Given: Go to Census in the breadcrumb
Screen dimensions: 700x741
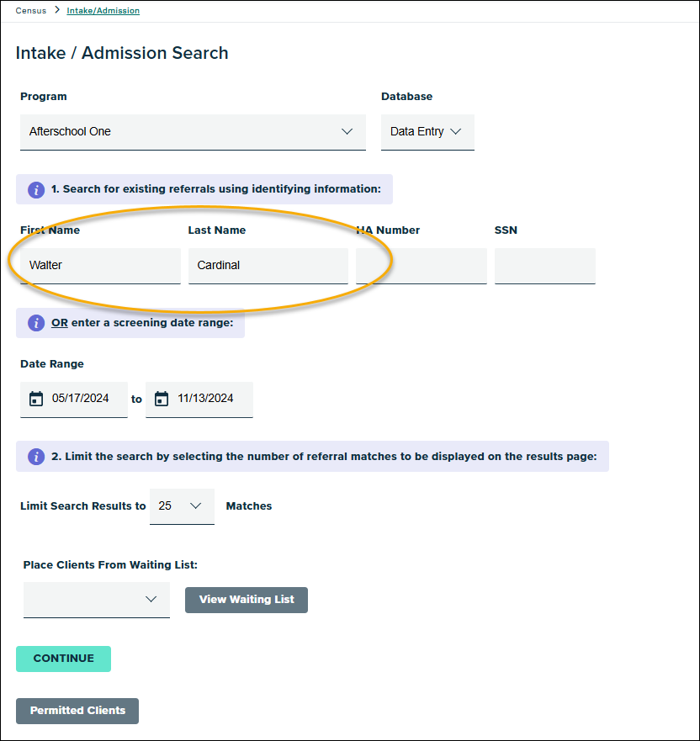Looking at the screenshot, I should coord(30,11).
